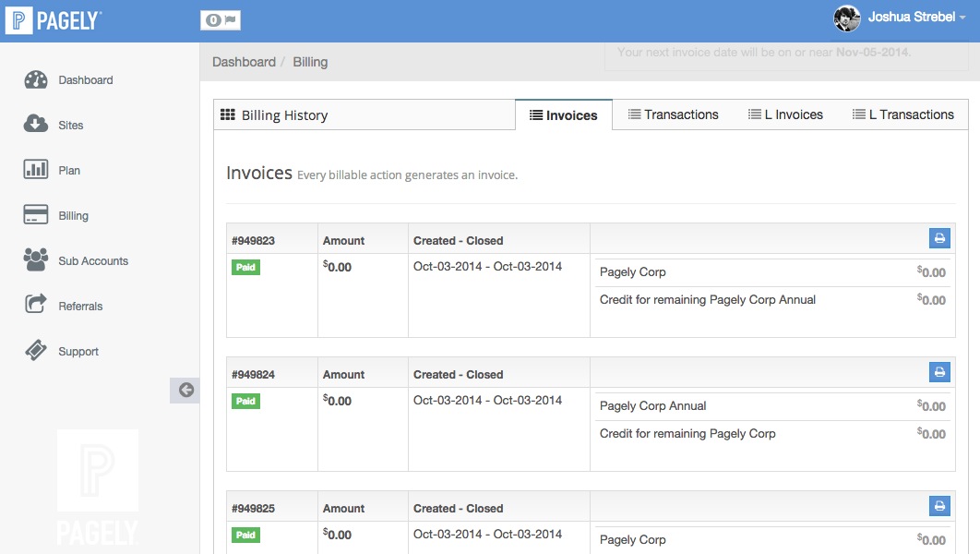This screenshot has width=980, height=554.
Task: Open Dashboard from the sidebar
Action: pos(86,80)
